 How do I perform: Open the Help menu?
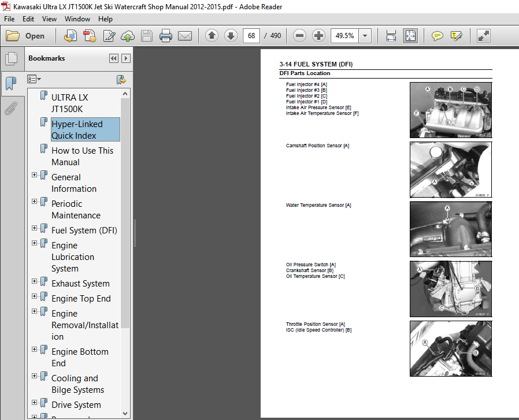pos(105,19)
